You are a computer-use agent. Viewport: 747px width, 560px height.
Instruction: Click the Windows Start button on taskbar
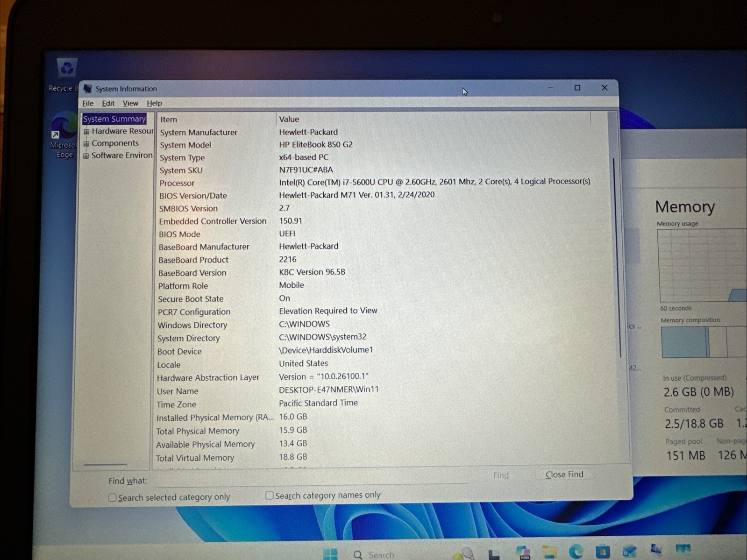(330, 554)
